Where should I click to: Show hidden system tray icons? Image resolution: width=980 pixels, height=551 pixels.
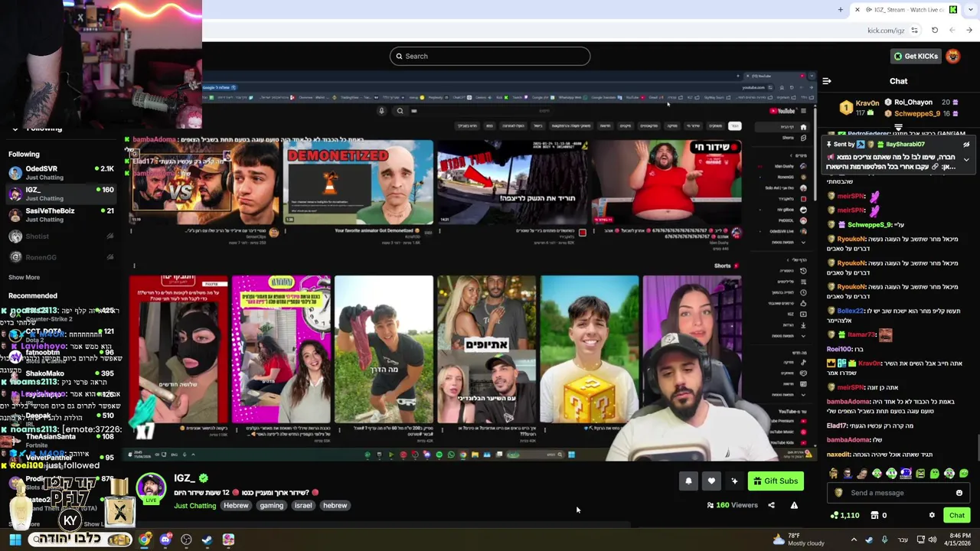click(854, 540)
